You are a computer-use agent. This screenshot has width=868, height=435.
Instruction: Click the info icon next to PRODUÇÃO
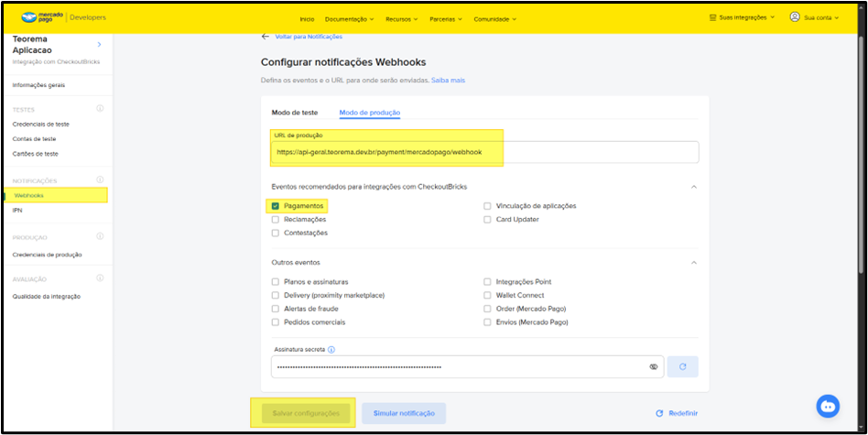[100, 236]
